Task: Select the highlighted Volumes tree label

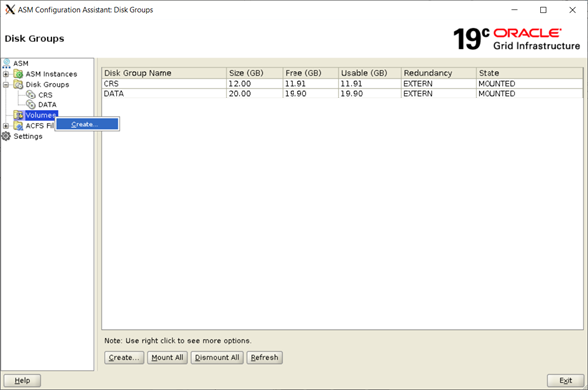Action: pyautogui.click(x=41, y=115)
